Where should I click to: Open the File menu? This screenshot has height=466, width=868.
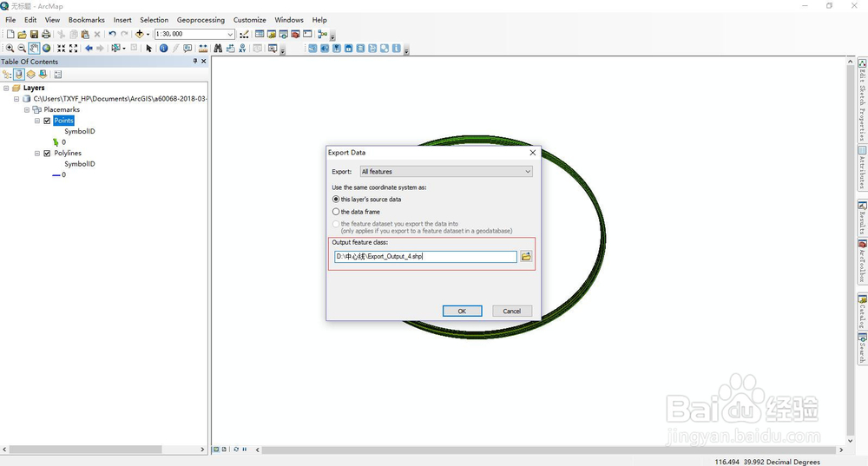click(x=10, y=20)
